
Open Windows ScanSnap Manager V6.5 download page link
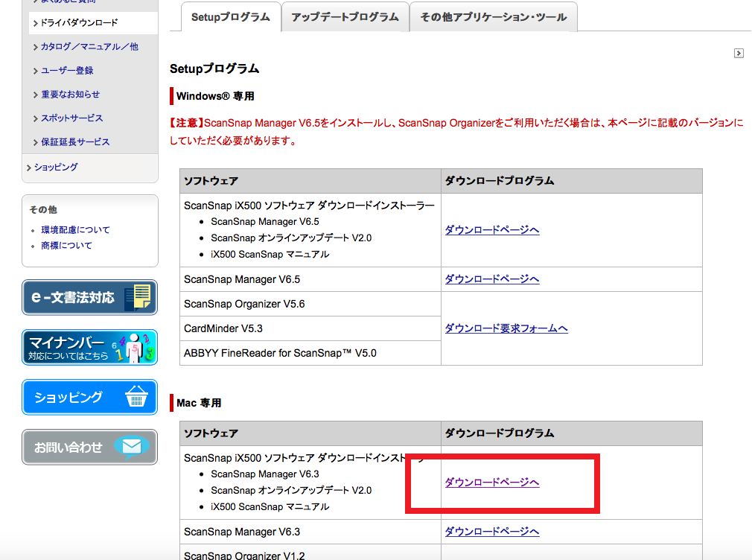(492, 279)
